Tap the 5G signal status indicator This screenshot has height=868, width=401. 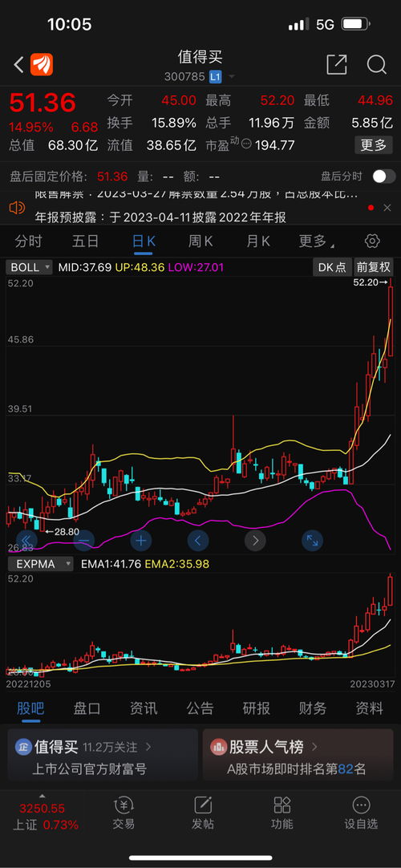point(326,24)
